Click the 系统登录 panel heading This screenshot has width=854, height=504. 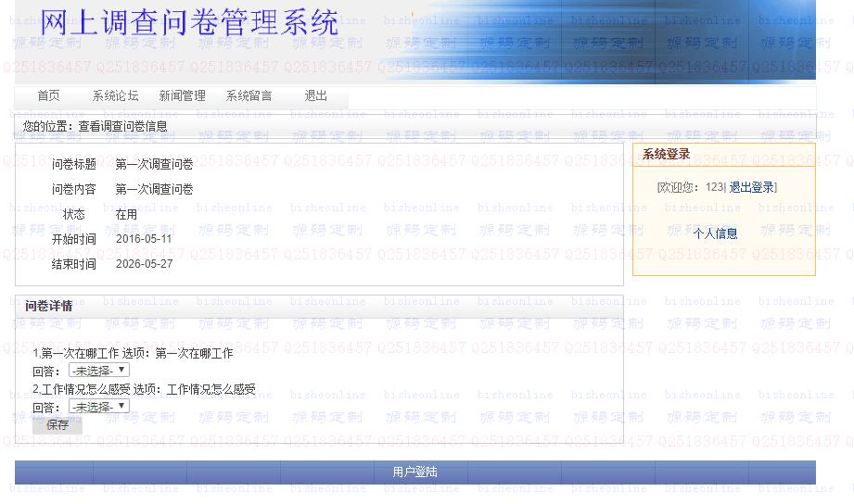click(666, 154)
